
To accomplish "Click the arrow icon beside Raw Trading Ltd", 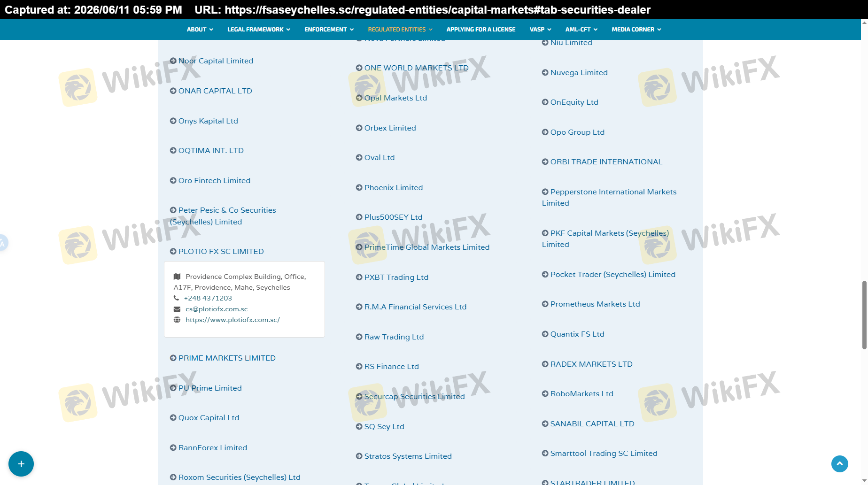I will 359,337.
